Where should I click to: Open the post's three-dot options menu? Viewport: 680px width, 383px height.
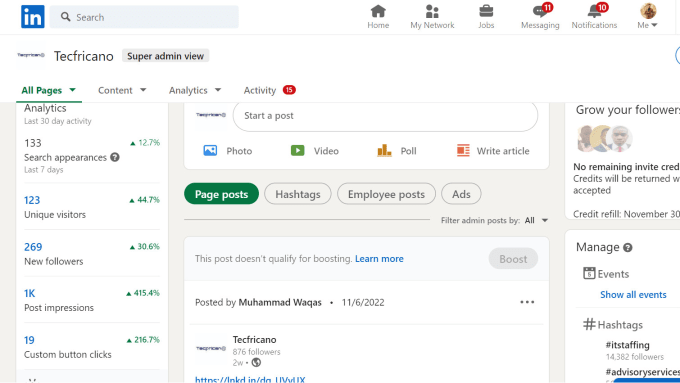coord(527,302)
